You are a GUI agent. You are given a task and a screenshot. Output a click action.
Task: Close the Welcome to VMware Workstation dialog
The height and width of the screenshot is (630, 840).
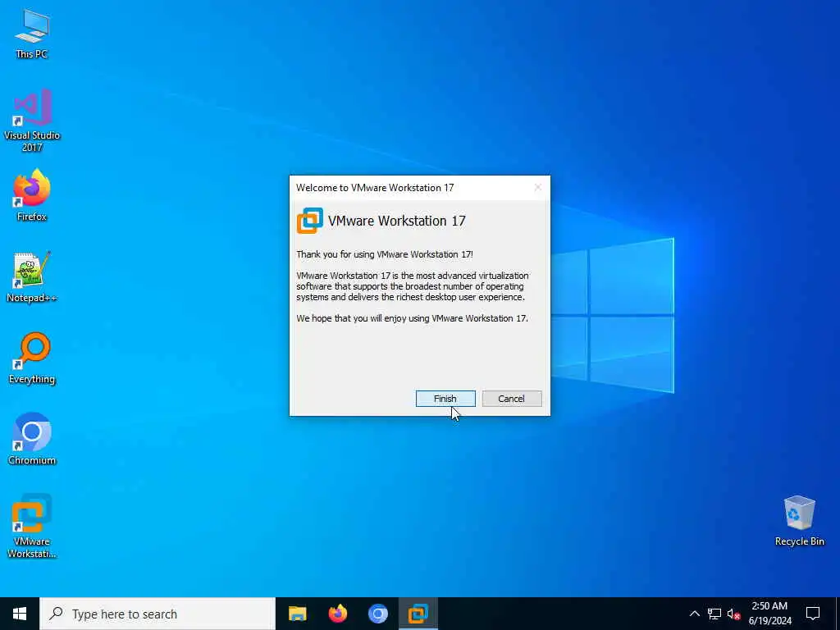pos(538,187)
